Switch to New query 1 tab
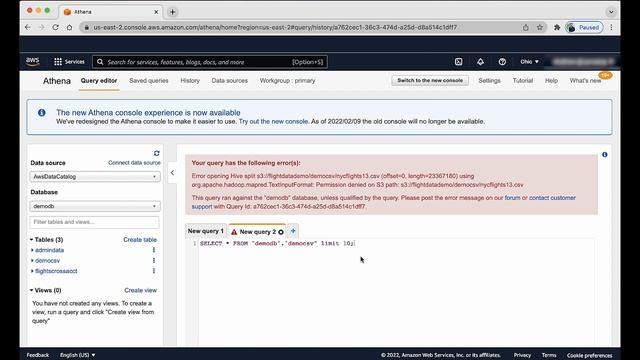The height and width of the screenshot is (360, 640). coord(206,231)
